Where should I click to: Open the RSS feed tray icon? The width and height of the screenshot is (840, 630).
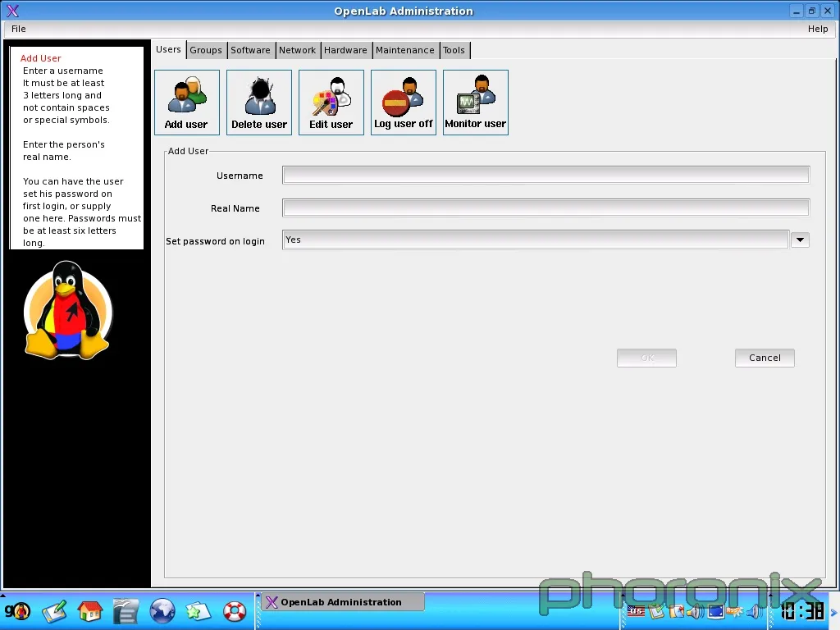(734, 610)
